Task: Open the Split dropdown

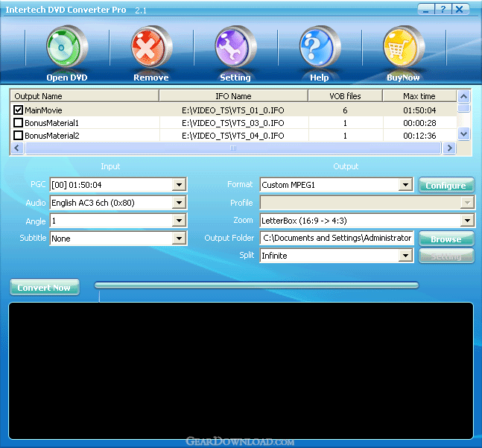Action: tap(405, 256)
